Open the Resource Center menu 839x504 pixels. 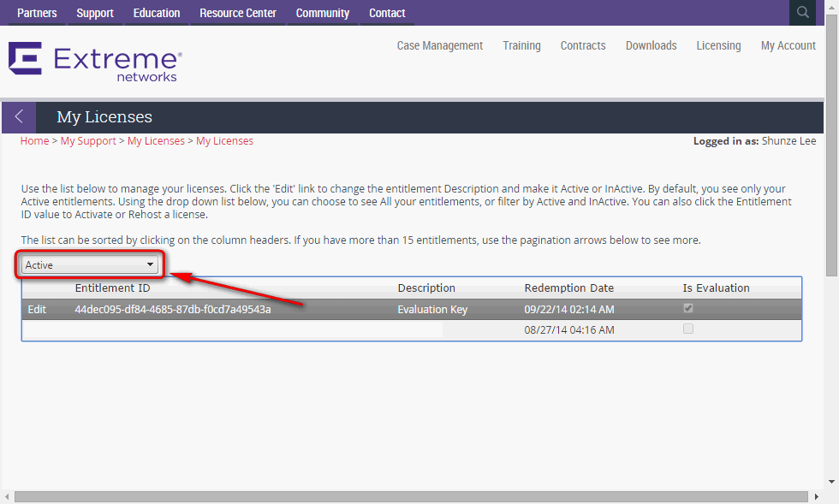click(238, 13)
